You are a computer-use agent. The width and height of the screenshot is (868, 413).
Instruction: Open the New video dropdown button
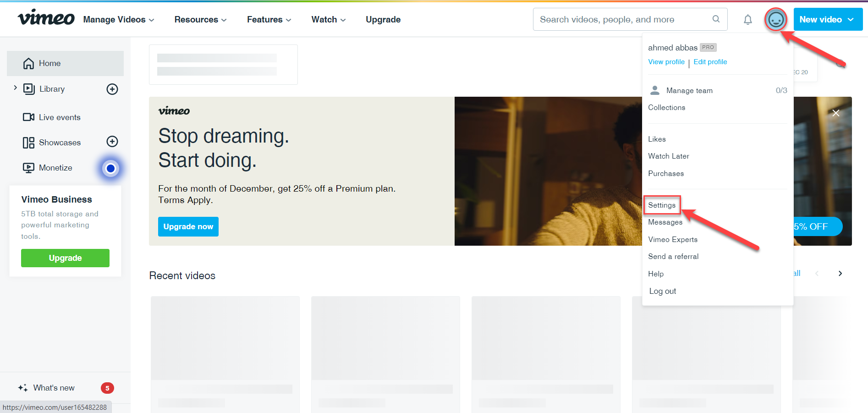(x=828, y=19)
